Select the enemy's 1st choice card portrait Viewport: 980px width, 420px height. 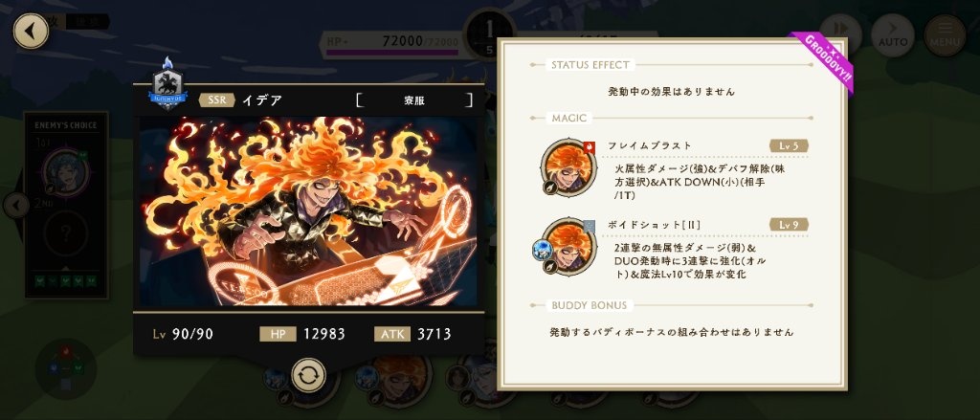coord(66,170)
